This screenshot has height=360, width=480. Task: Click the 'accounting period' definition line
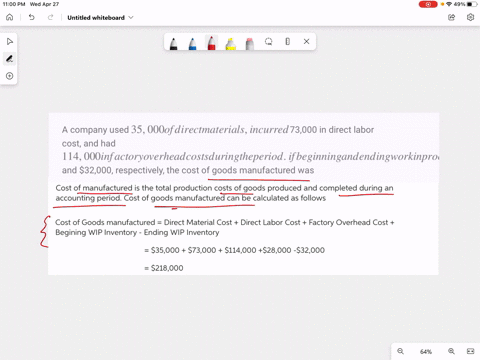click(x=191, y=198)
